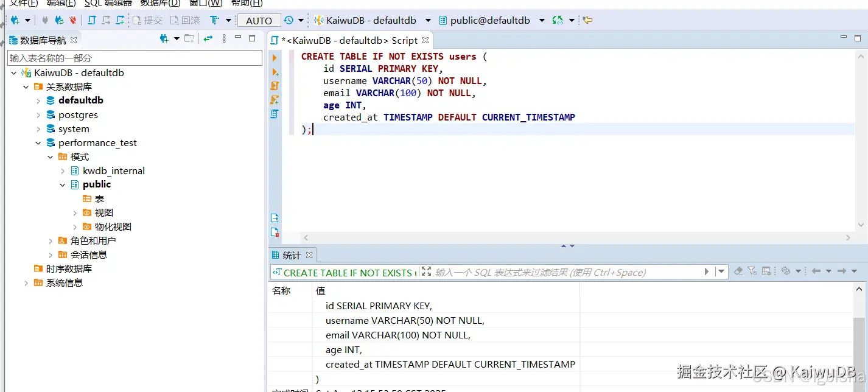Click the 提交 commit button
The height and width of the screenshot is (392, 868).
147,20
